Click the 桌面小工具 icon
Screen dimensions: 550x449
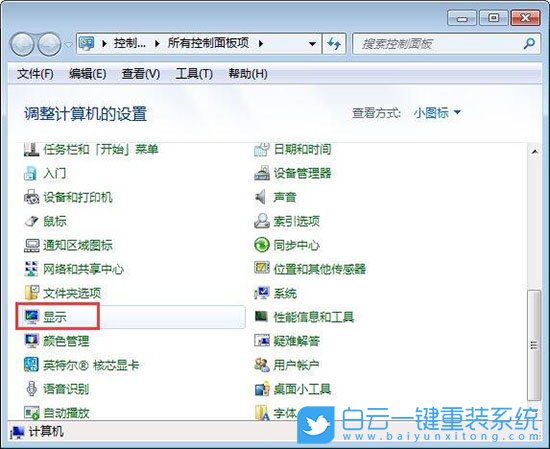(x=262, y=389)
